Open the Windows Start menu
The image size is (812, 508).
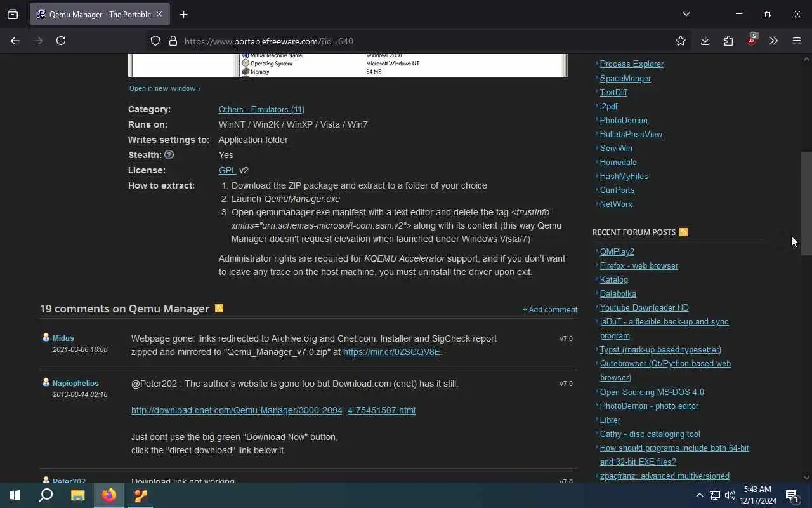(x=15, y=495)
